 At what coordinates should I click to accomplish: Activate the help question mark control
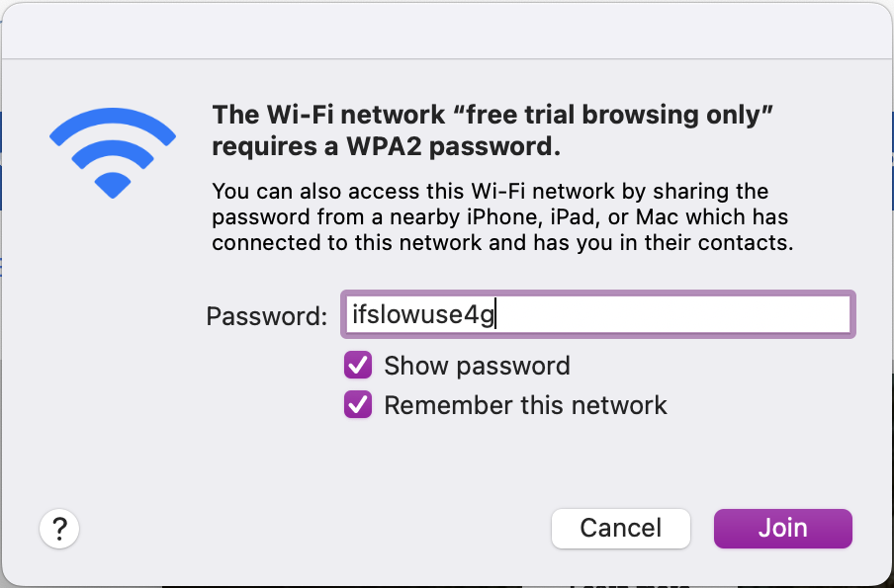(x=59, y=529)
